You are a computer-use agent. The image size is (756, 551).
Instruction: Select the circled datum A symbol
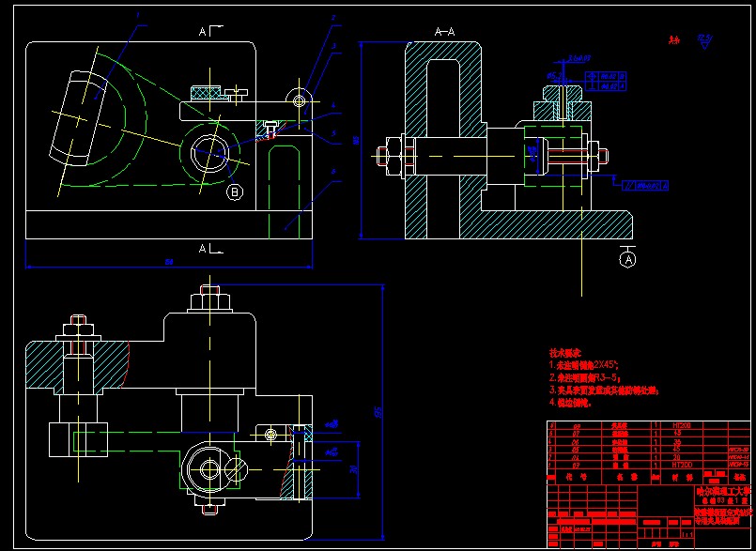(x=627, y=259)
